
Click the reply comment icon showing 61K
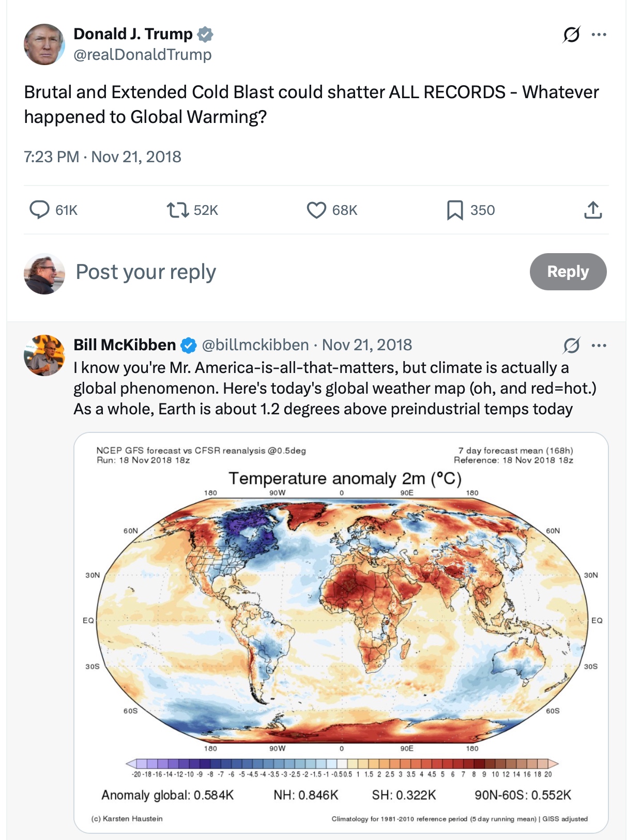[39, 210]
